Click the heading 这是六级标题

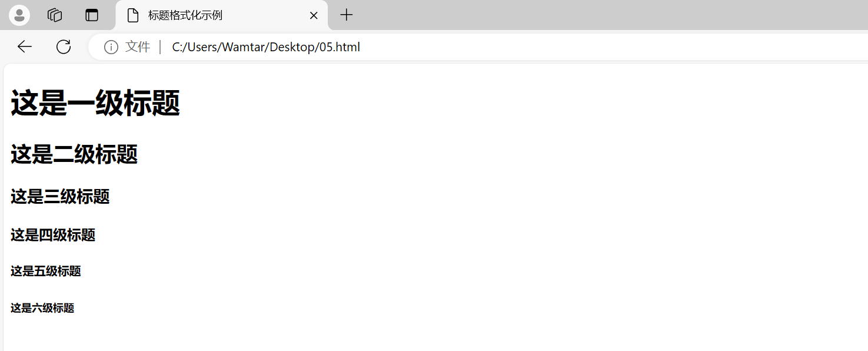click(42, 308)
